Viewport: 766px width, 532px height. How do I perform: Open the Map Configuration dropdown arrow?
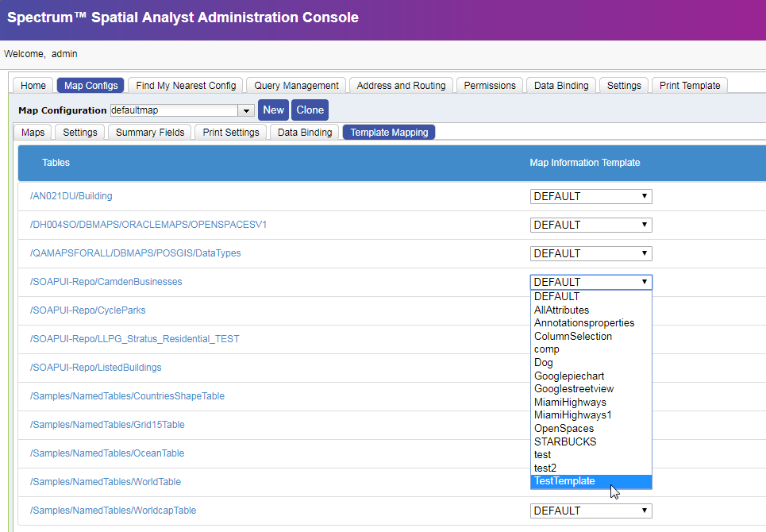click(x=246, y=111)
